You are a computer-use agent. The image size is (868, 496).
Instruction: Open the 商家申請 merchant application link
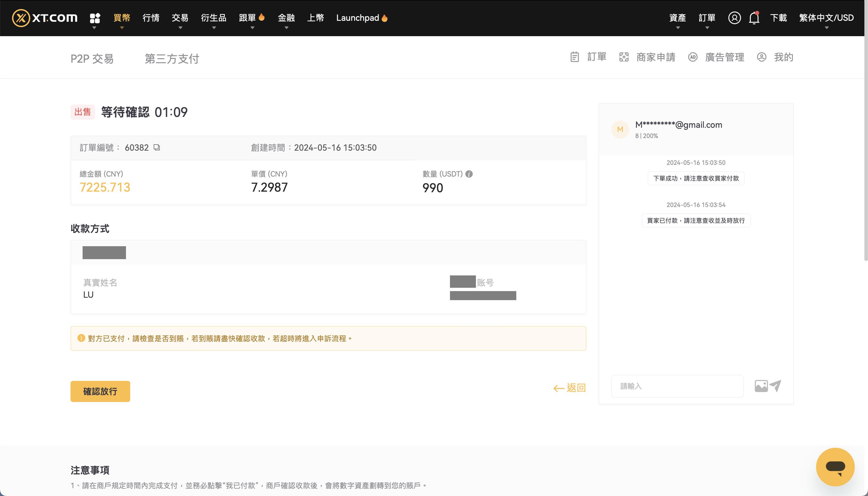[647, 57]
